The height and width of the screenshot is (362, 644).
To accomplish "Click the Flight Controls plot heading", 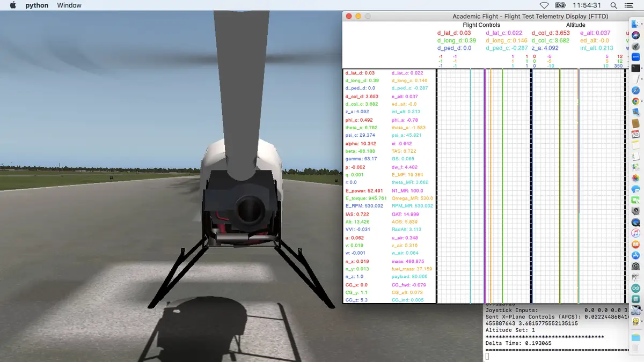I will [481, 25].
